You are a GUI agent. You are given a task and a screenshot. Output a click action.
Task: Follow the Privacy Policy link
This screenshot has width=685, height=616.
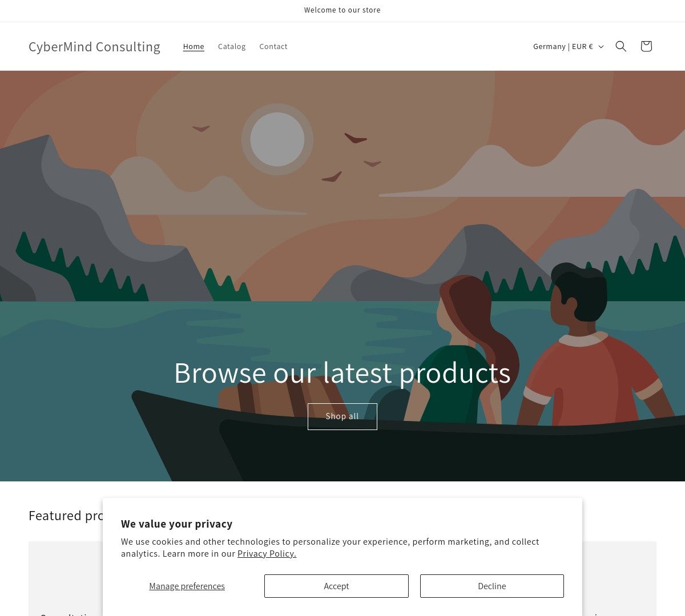click(267, 553)
